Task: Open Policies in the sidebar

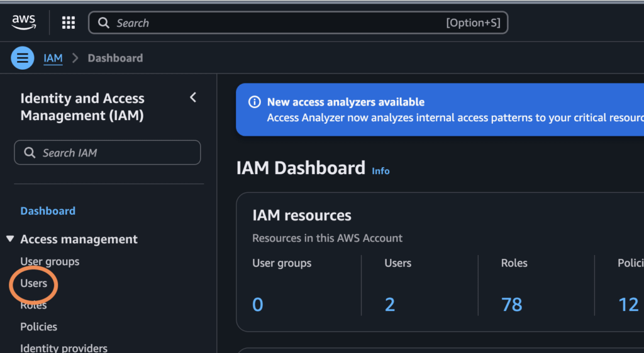Action: pos(38,327)
